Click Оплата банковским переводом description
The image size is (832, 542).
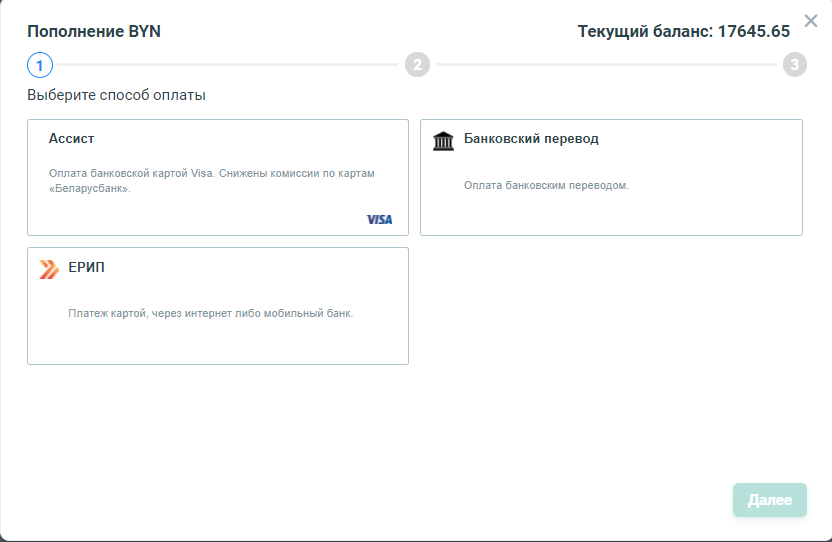[x=547, y=185]
